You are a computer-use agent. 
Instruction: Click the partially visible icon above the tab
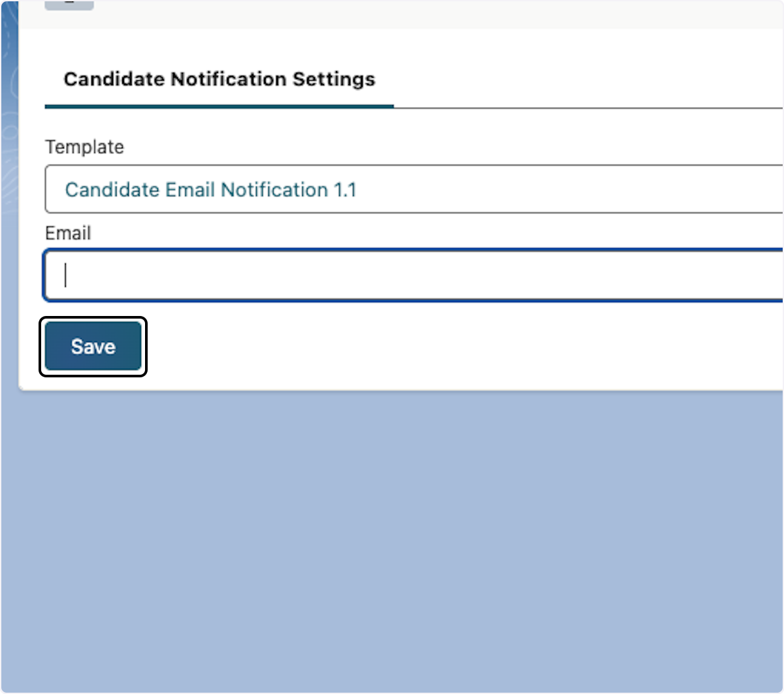(69, 5)
